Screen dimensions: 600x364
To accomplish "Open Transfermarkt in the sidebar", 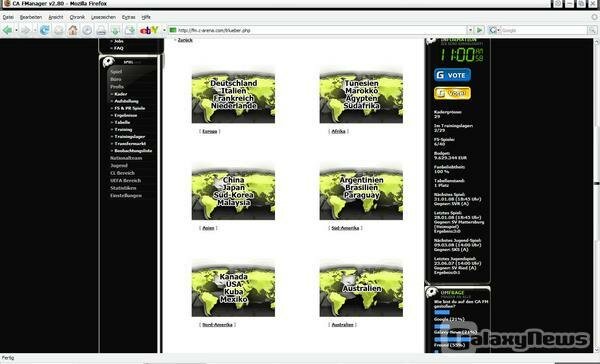I will coord(130,144).
